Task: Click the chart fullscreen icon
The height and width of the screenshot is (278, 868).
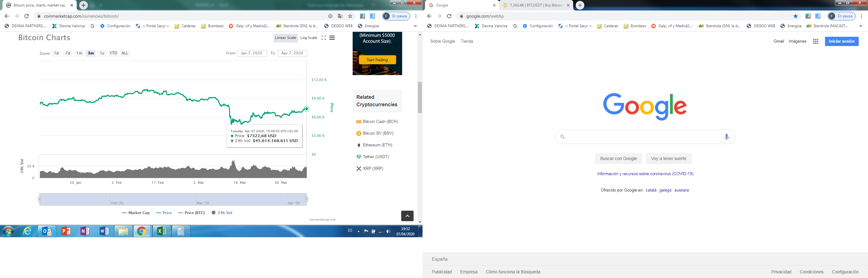Action: click(x=324, y=38)
